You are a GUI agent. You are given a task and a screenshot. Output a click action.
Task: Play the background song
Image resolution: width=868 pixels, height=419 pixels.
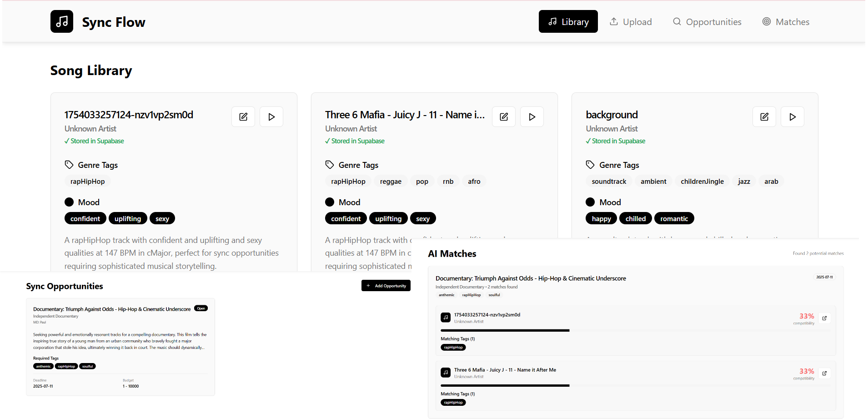click(793, 117)
